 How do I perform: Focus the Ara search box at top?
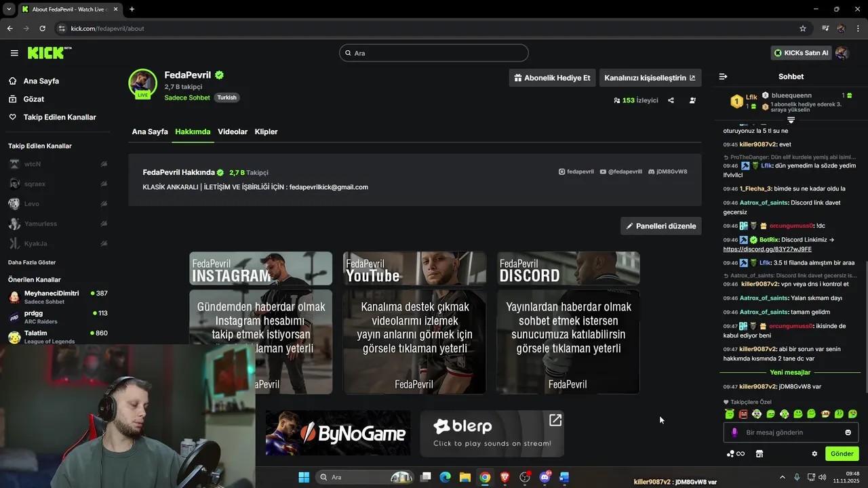point(434,53)
